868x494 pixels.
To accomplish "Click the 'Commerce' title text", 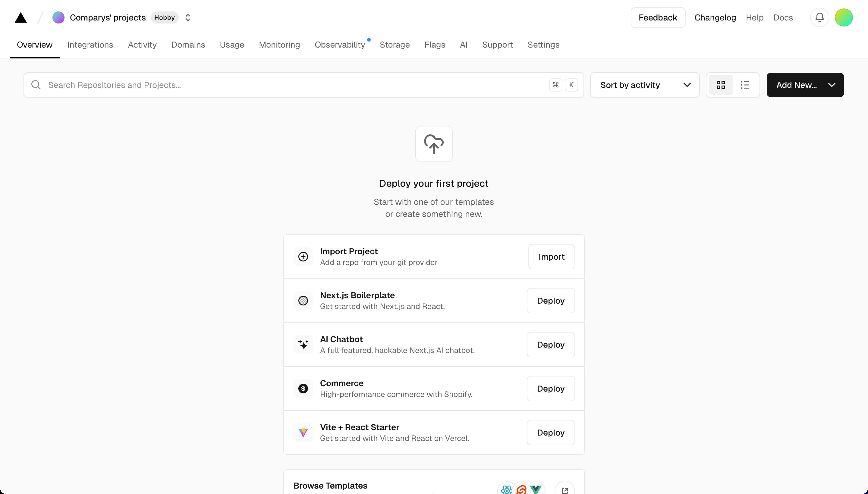I will (x=341, y=383).
